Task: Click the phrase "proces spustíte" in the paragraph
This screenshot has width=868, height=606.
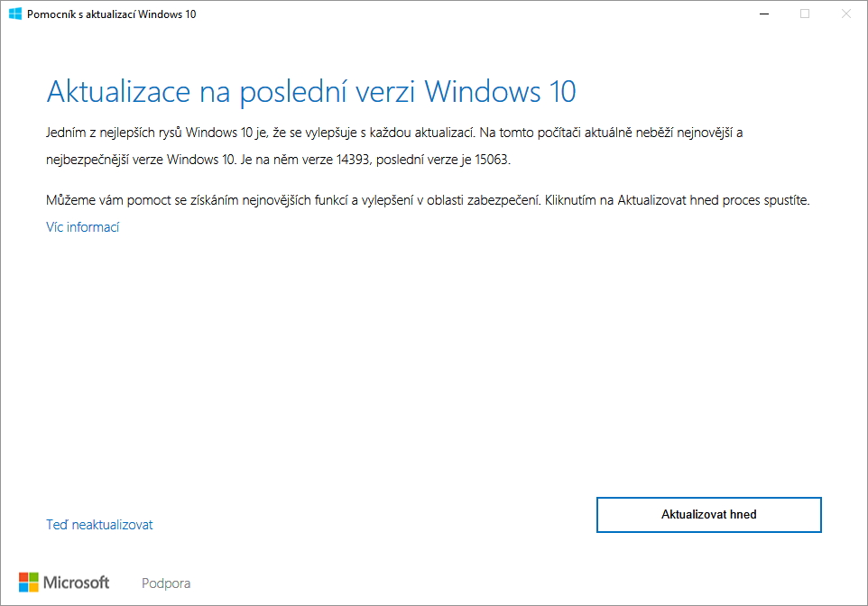Action: [766, 200]
